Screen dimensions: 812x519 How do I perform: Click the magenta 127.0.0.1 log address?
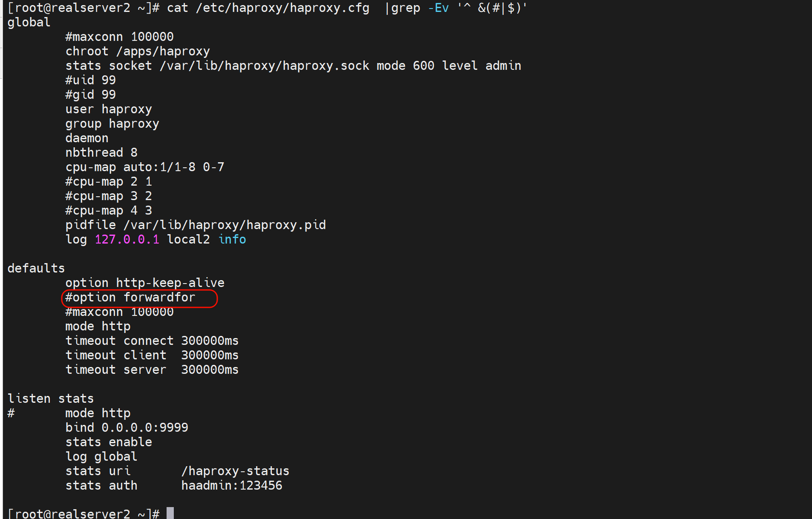click(x=127, y=240)
